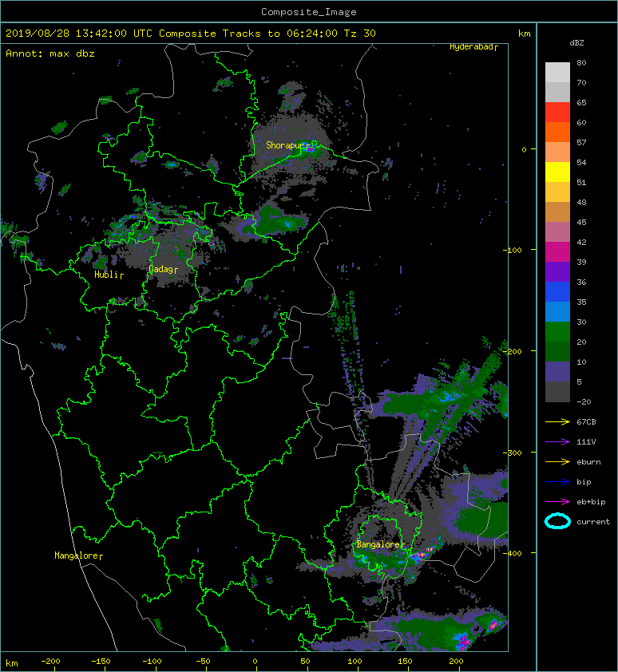Pick the red 60-65 dBZ swatch
Image resolution: width=618 pixels, height=672 pixels.
click(x=557, y=113)
